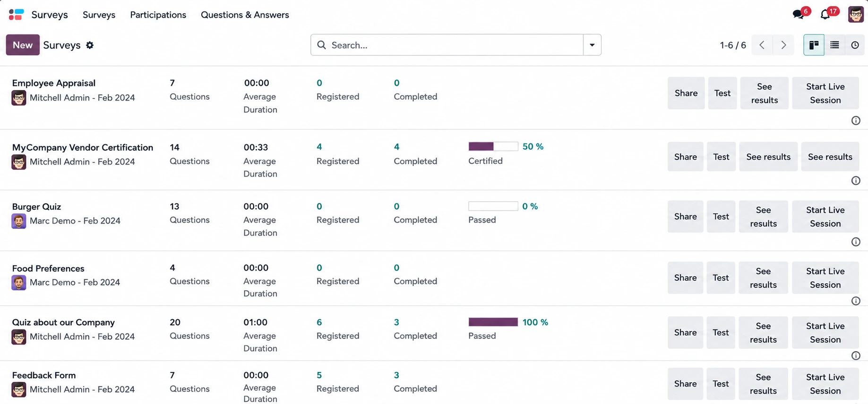Image resolution: width=868 pixels, height=404 pixels.
Task: Share the Burger Quiz survey
Action: click(x=686, y=217)
